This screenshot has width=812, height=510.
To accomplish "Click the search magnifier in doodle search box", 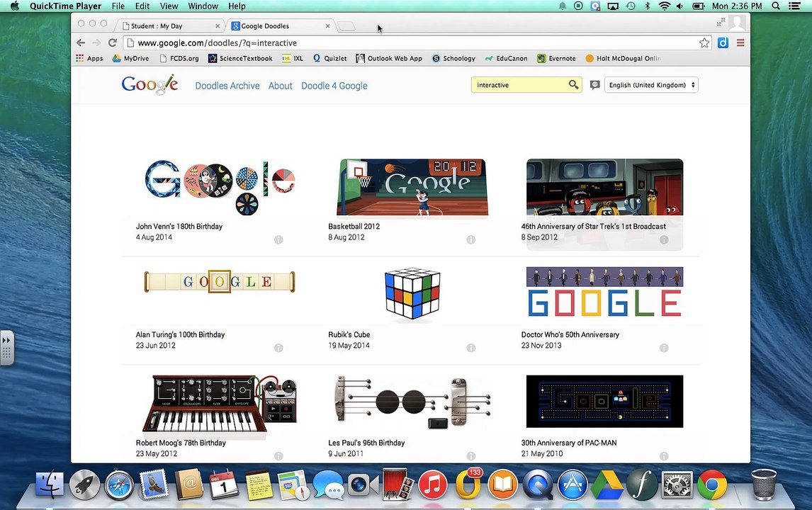I will coord(573,84).
